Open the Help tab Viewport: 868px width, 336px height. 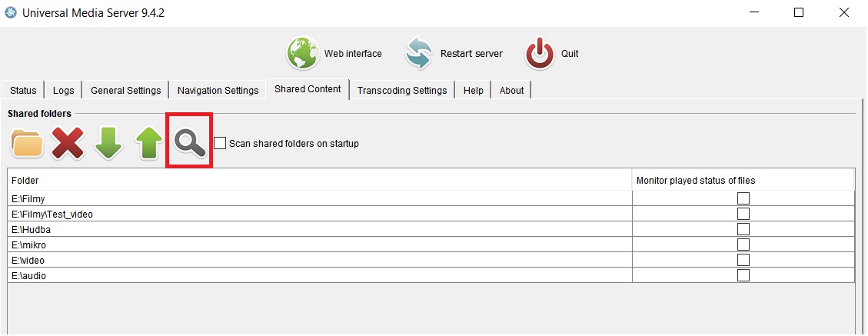(x=474, y=90)
